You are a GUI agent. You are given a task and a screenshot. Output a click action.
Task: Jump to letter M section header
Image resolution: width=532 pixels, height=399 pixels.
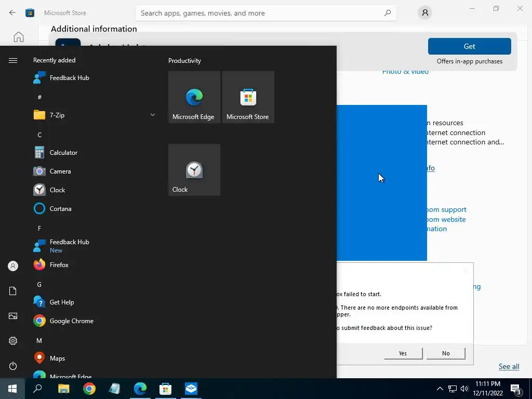[39, 340]
